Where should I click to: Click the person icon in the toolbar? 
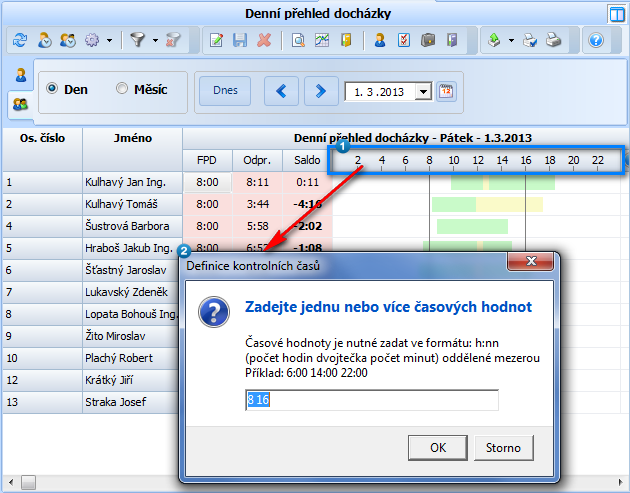tap(380, 40)
